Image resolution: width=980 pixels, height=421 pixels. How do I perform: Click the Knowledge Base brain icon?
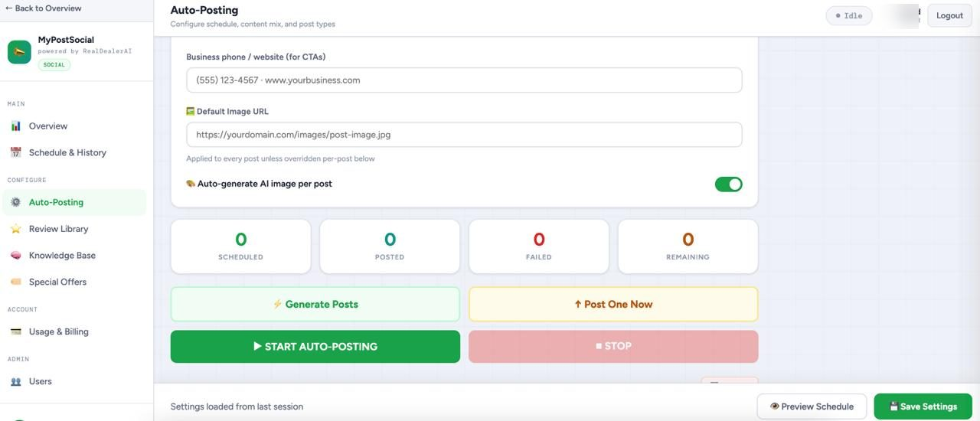pos(15,256)
